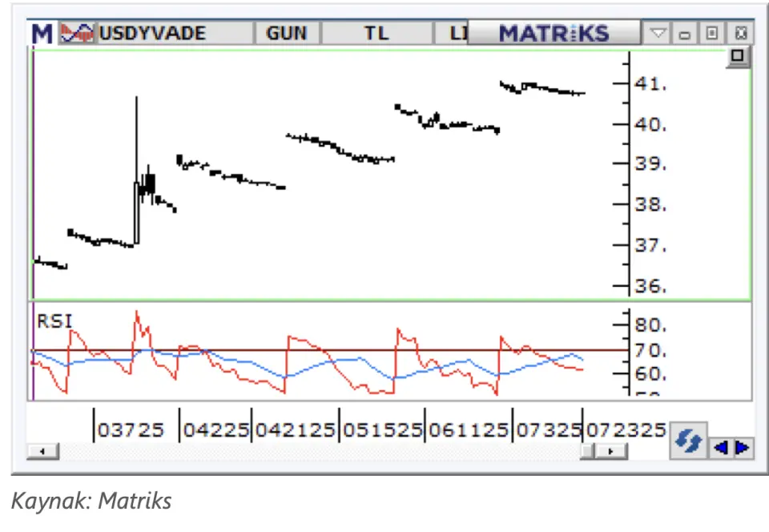The height and width of the screenshot is (532, 769).
Task: Select the TL currency field
Action: tap(376, 34)
